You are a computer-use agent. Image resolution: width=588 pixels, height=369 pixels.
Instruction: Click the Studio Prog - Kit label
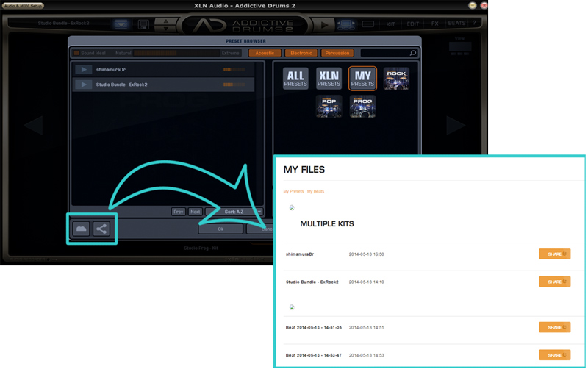click(201, 248)
